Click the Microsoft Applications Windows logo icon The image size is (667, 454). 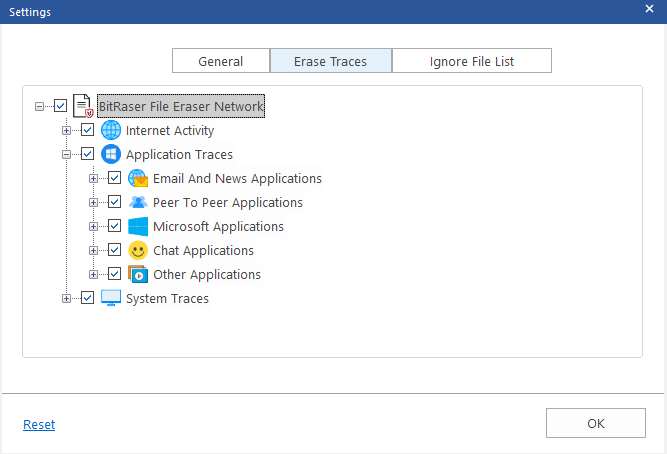[x=138, y=226]
